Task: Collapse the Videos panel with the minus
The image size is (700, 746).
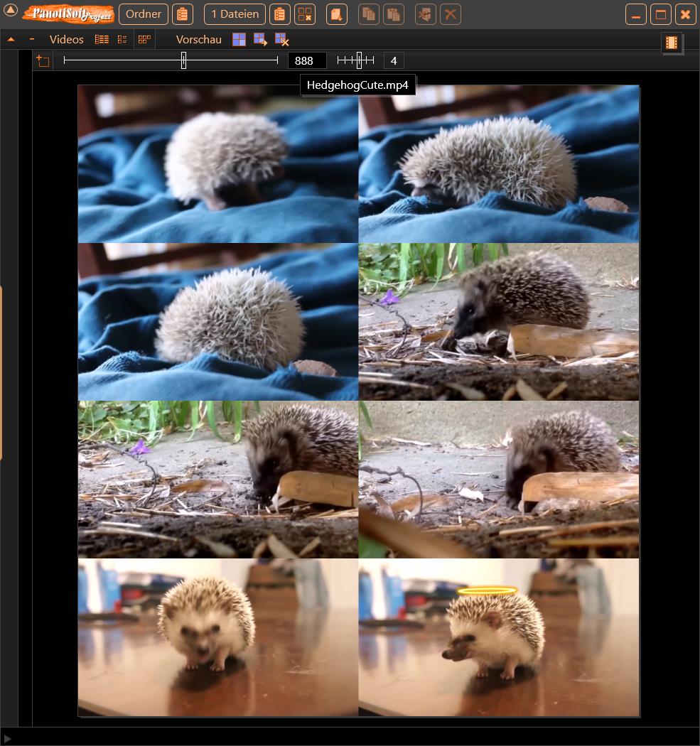Action: 31,39
